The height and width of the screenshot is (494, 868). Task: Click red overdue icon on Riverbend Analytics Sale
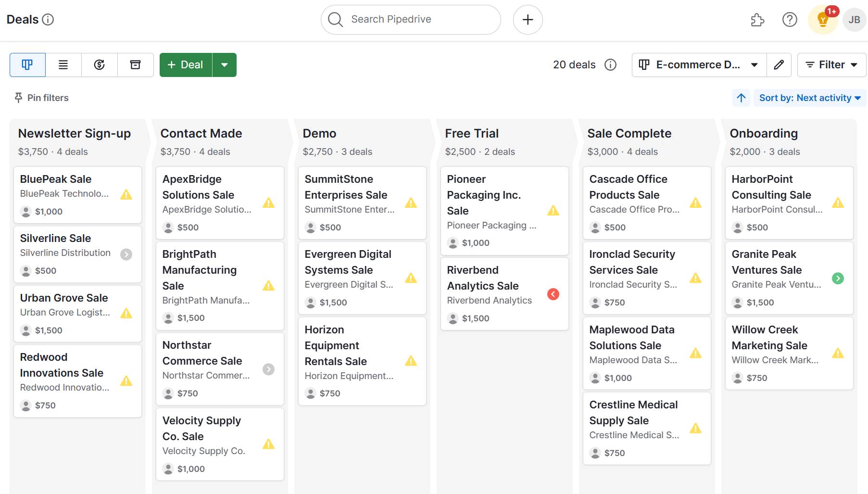(x=554, y=294)
